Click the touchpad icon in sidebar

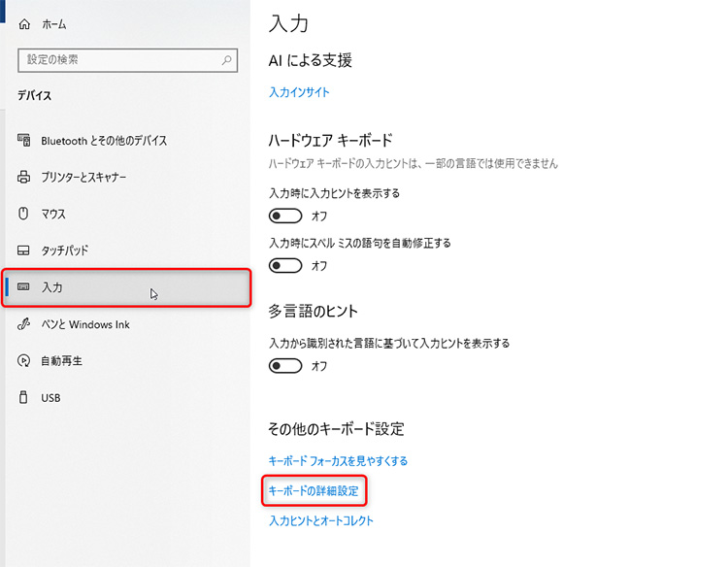[x=24, y=250]
